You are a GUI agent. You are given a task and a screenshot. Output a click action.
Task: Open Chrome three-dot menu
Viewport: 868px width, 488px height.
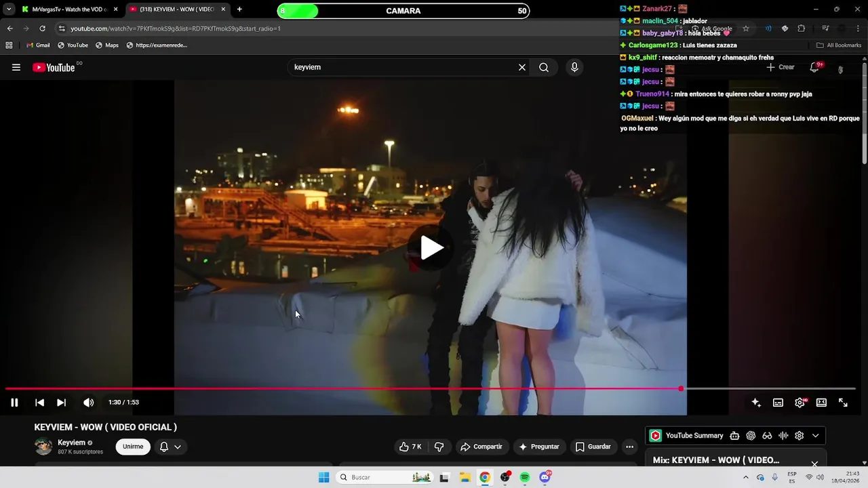(x=858, y=28)
